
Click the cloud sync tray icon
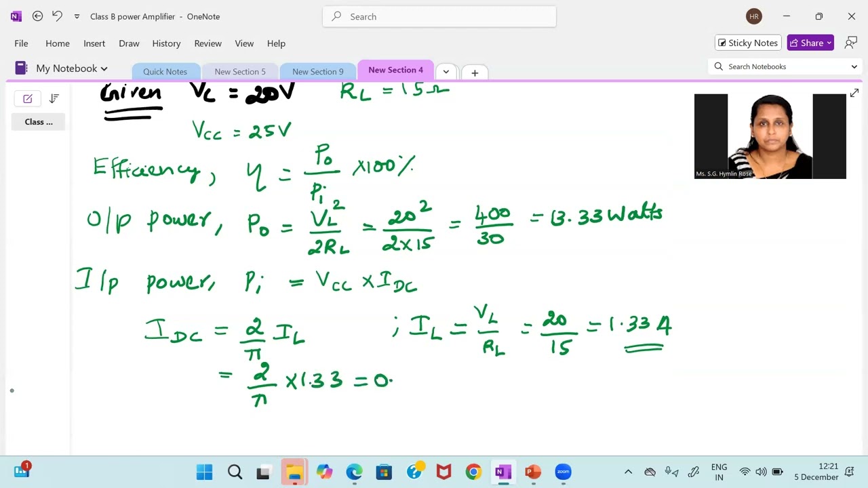(x=650, y=472)
